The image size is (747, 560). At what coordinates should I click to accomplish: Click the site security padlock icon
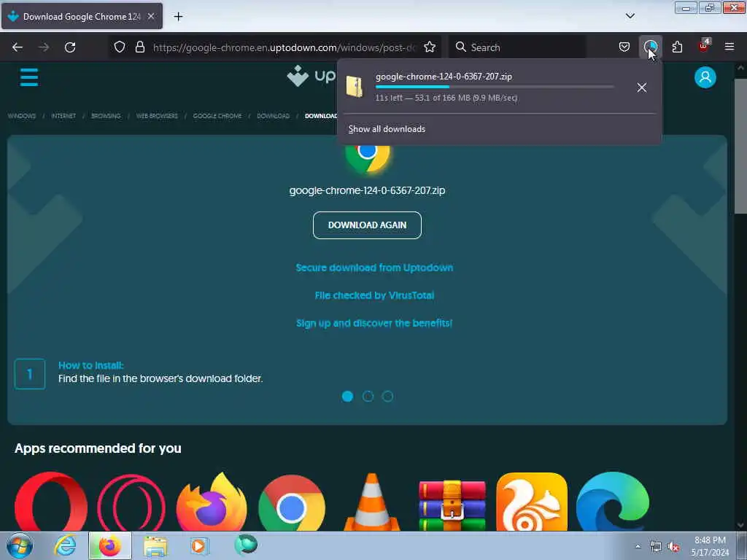coord(139,47)
